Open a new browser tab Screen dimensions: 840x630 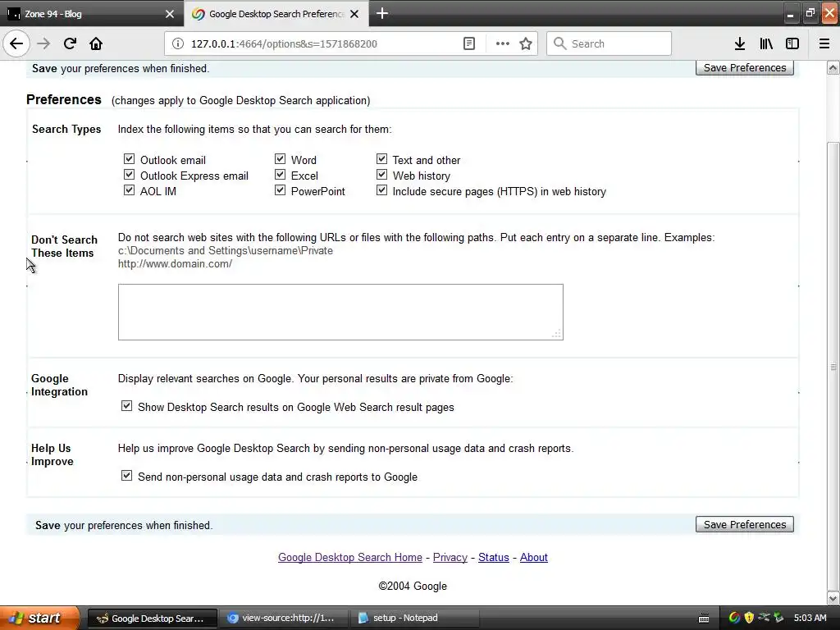(382, 13)
